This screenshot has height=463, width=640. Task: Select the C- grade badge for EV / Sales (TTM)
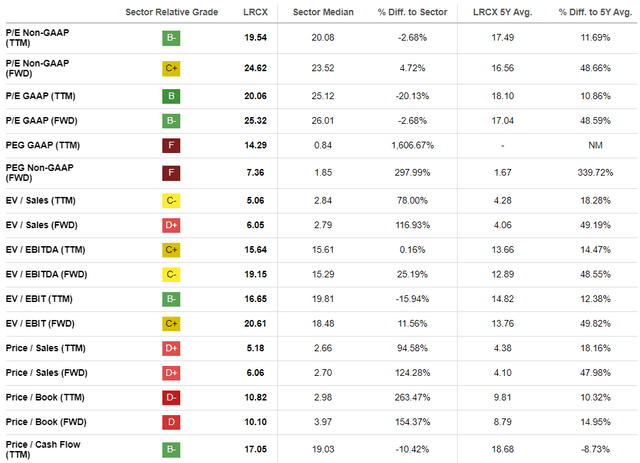(171, 198)
